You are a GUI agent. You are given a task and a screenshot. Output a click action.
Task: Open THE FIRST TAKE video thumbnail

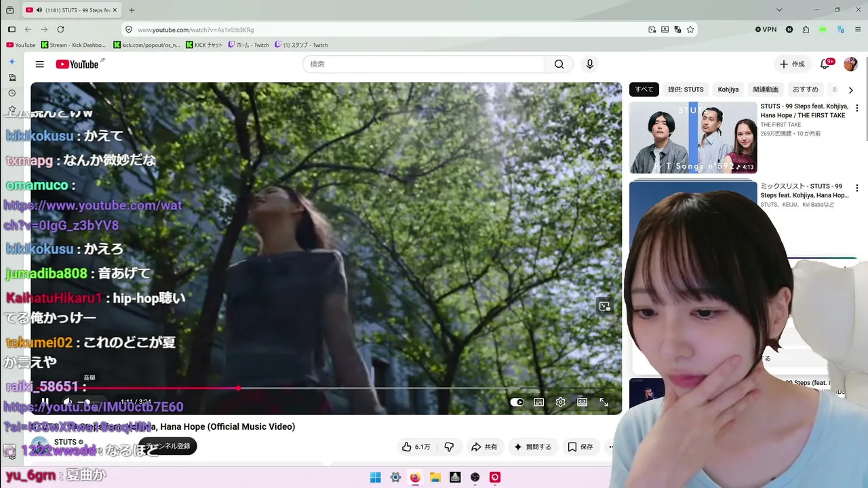pyautogui.click(x=693, y=138)
